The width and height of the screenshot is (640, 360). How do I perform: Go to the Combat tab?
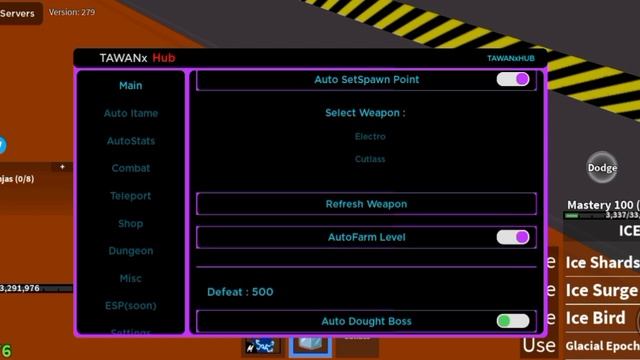tap(131, 168)
